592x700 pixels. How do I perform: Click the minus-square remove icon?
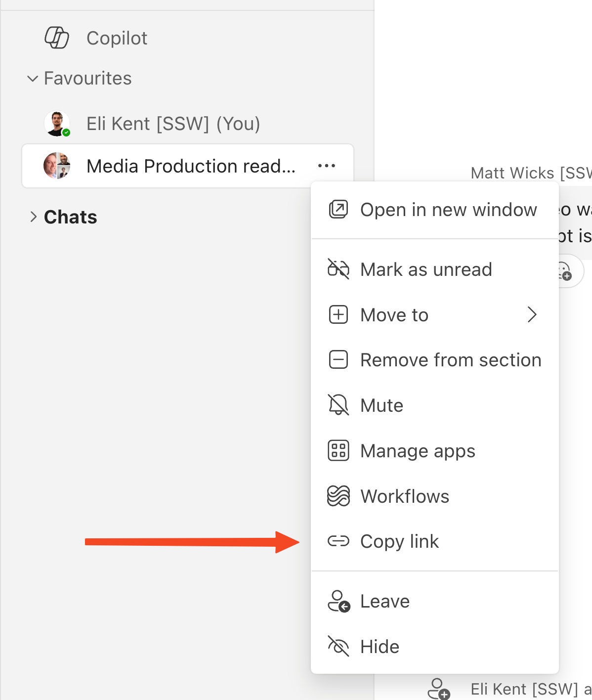point(338,360)
